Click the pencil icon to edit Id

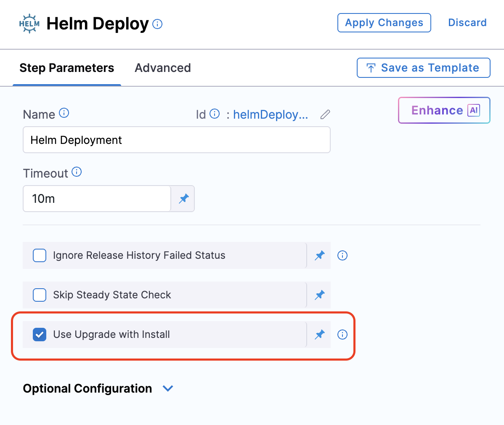325,114
